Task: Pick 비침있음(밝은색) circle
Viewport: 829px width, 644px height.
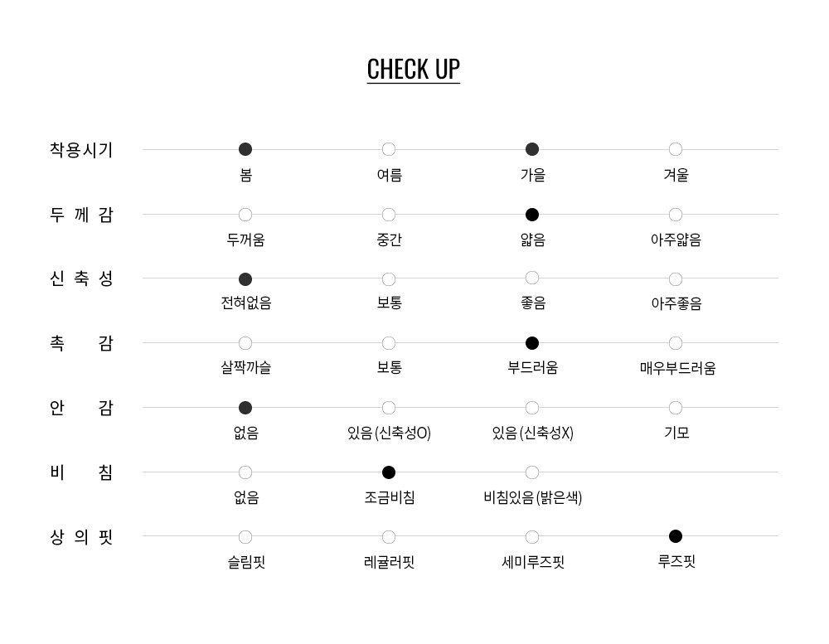Action: [x=532, y=472]
